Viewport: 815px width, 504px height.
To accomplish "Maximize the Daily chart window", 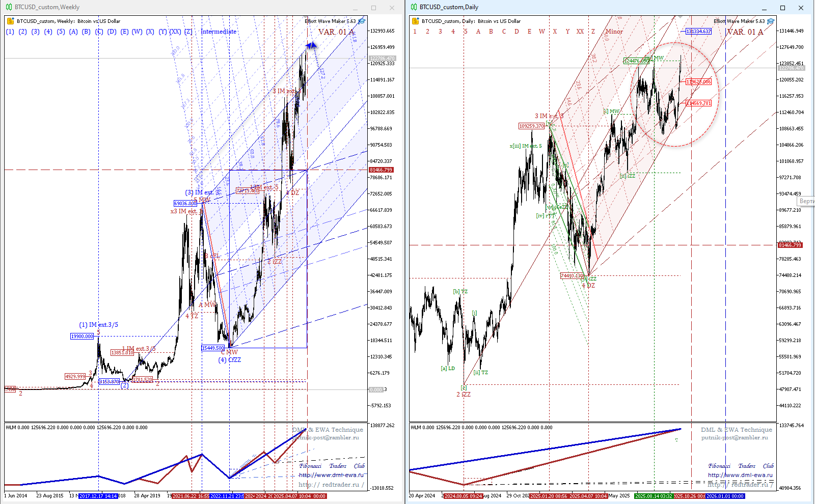I will coord(782,8).
